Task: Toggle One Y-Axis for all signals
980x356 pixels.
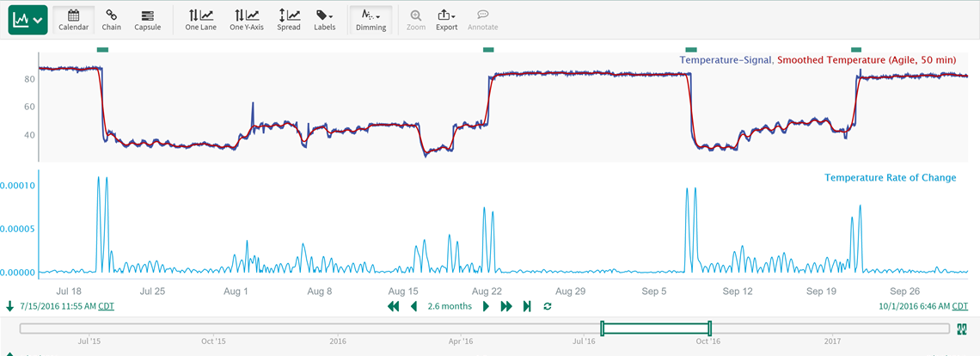Action: [247, 19]
